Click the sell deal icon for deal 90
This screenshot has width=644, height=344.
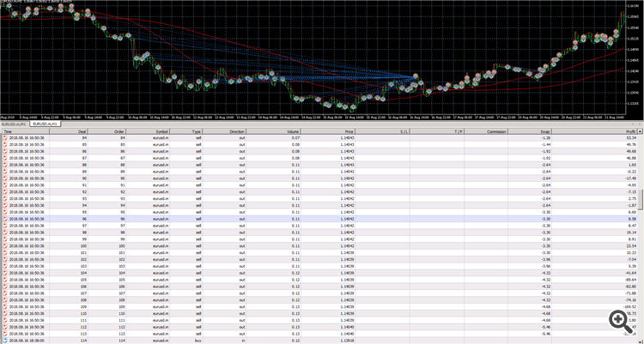5,178
